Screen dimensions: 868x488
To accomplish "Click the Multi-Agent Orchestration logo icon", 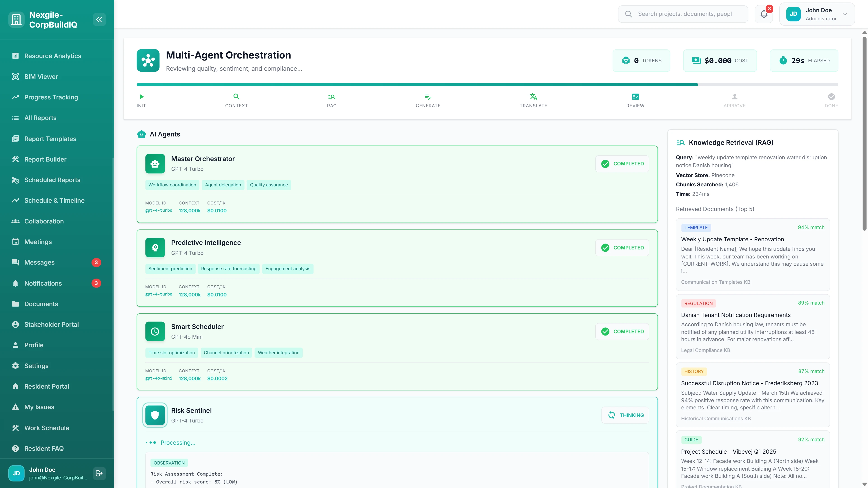I will tap(148, 61).
